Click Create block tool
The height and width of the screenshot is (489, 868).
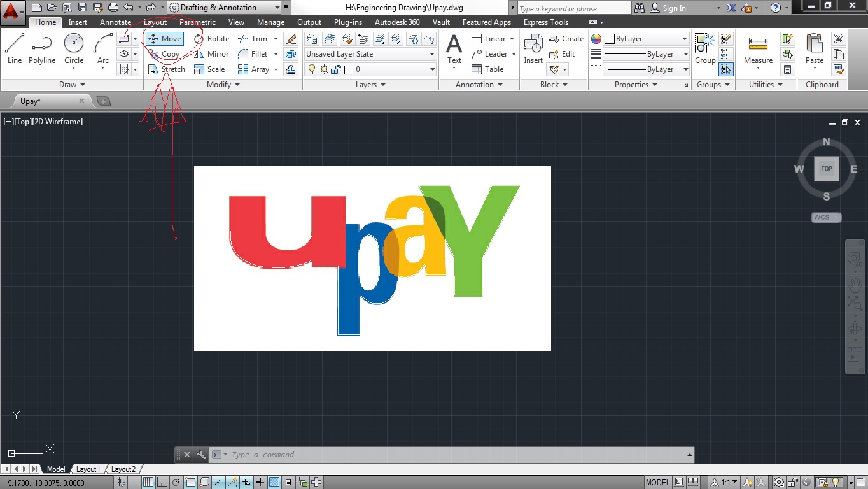pos(566,39)
